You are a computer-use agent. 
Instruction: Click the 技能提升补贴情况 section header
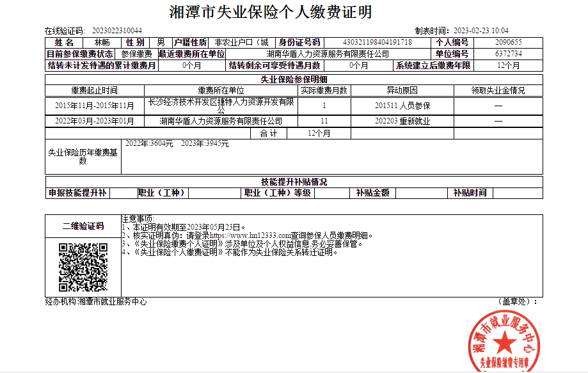pos(294,181)
